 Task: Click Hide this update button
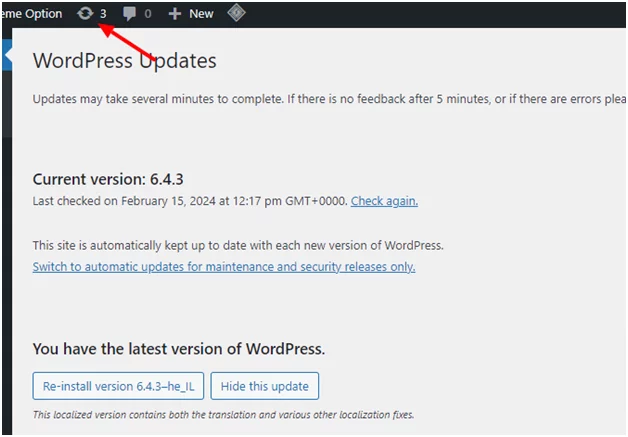[x=265, y=386]
